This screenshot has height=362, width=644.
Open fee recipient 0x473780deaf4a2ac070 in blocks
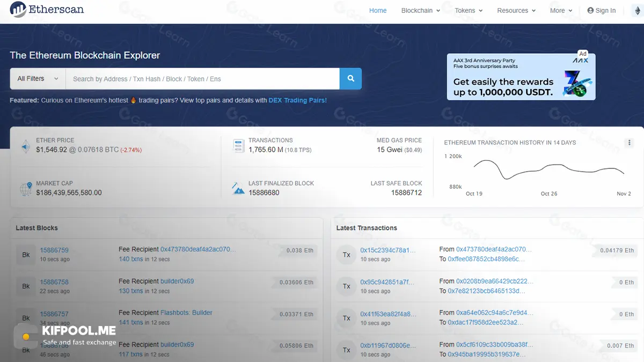pos(198,249)
